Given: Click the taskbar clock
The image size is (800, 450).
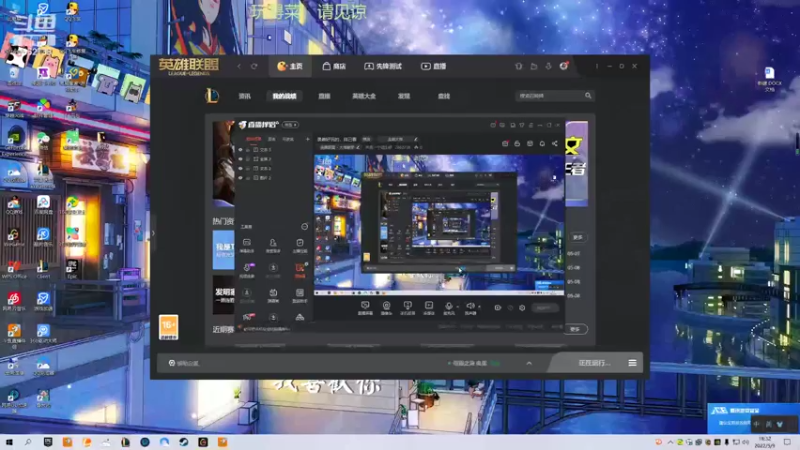Looking at the screenshot, I should click(766, 442).
